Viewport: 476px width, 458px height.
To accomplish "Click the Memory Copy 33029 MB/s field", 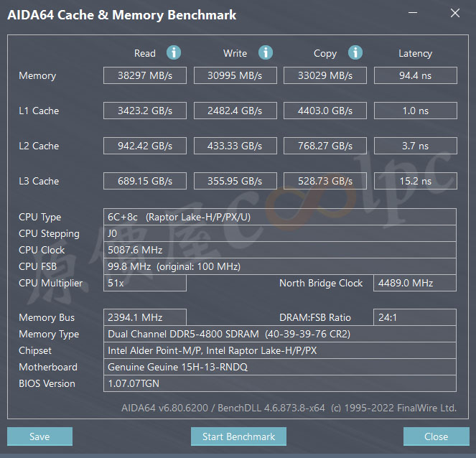I will tap(325, 75).
